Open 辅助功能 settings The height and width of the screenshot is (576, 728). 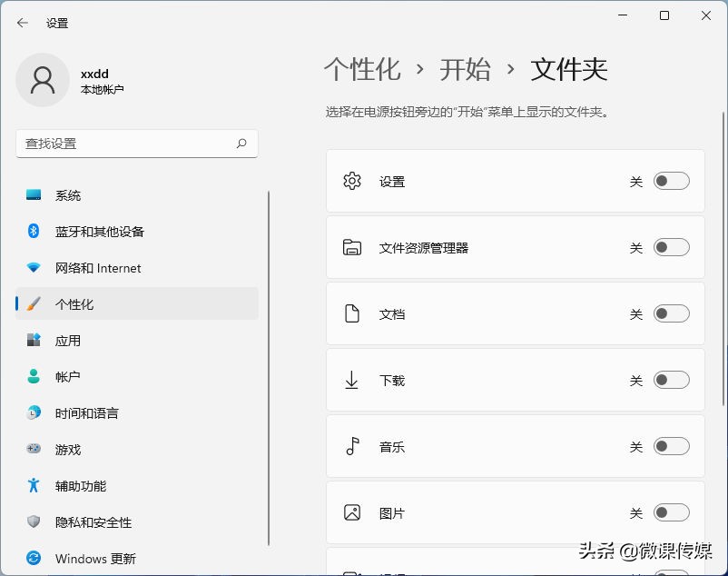coord(137,485)
